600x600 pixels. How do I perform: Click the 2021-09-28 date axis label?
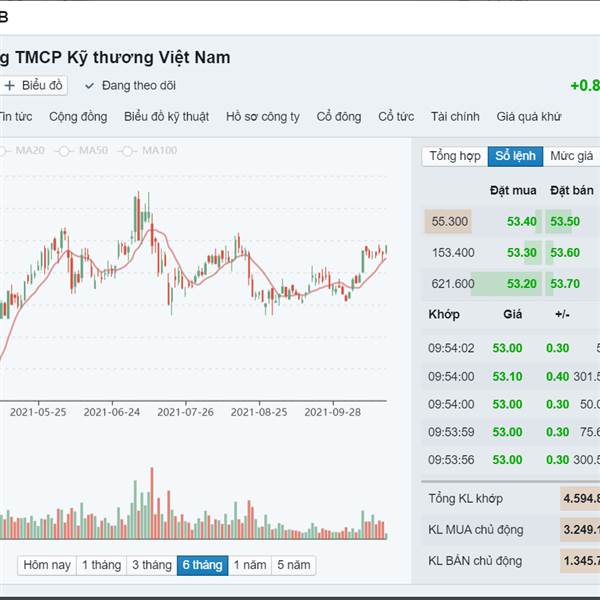333,412
